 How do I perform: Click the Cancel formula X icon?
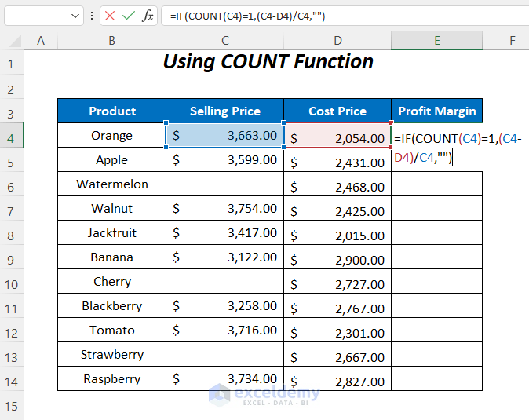pos(110,16)
